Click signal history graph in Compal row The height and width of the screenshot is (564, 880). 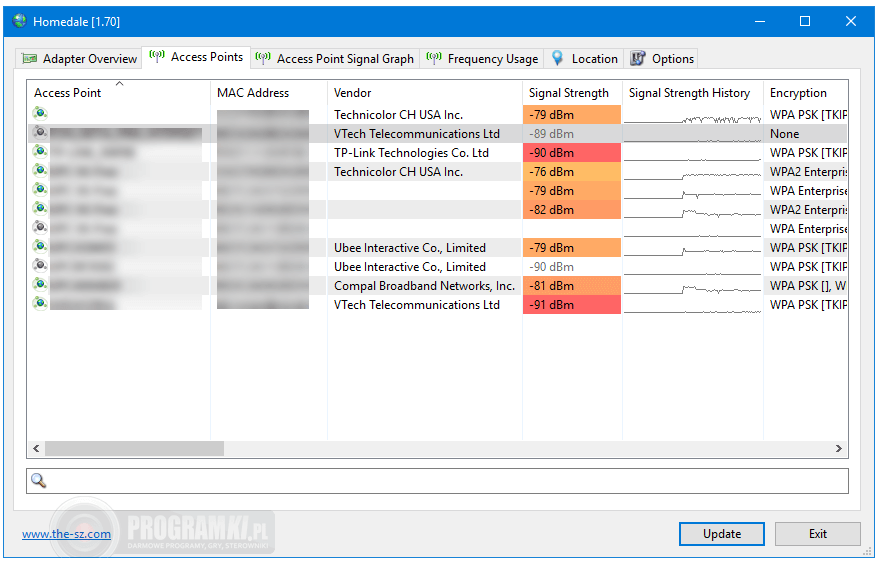coord(693,286)
